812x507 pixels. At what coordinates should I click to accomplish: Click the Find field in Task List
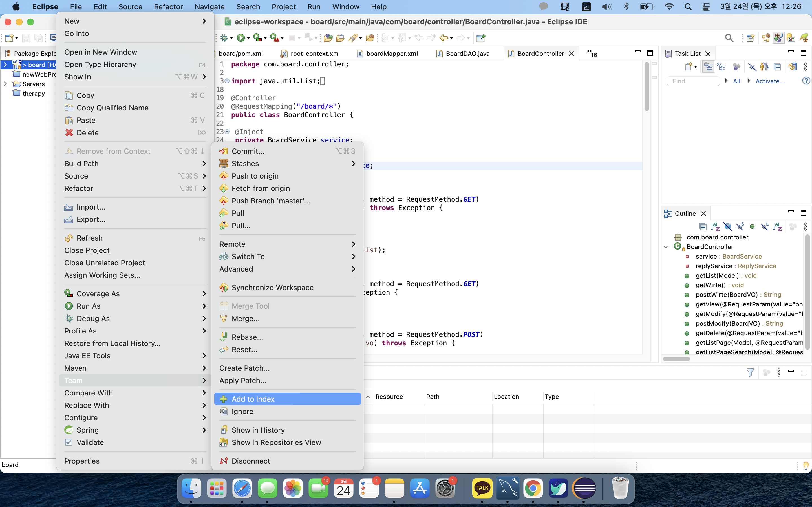coord(693,81)
